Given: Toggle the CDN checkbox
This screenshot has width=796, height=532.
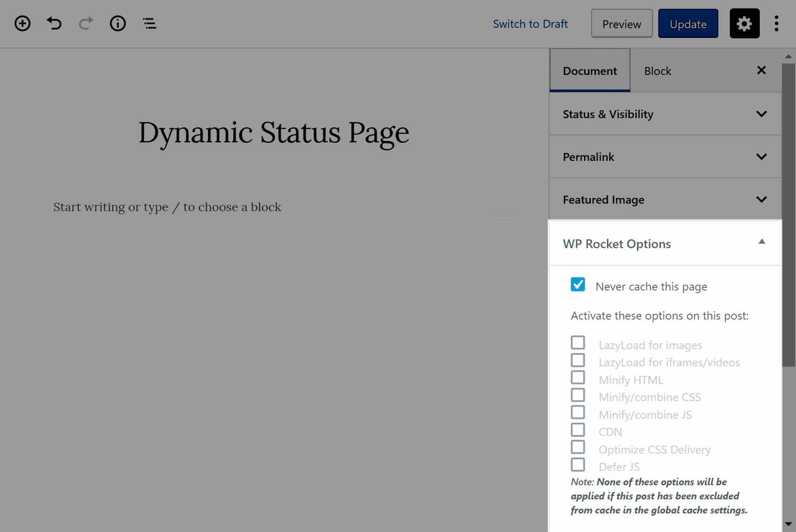Looking at the screenshot, I should coord(578,430).
